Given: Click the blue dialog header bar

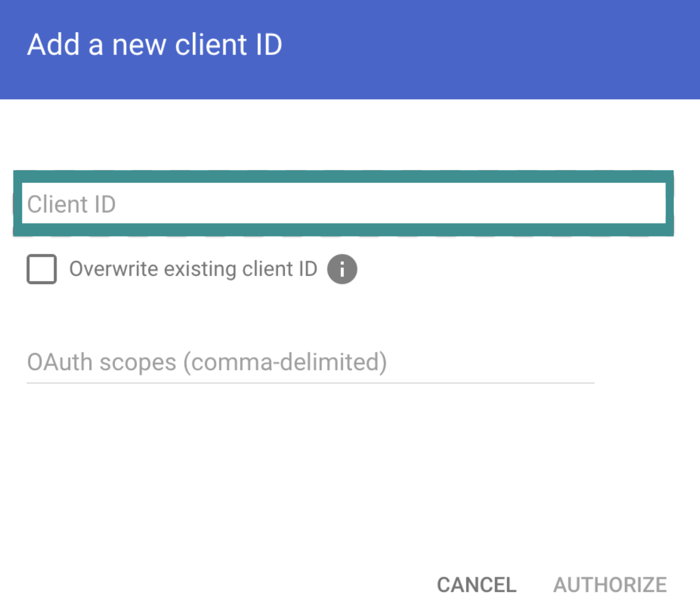Looking at the screenshot, I should (350, 49).
